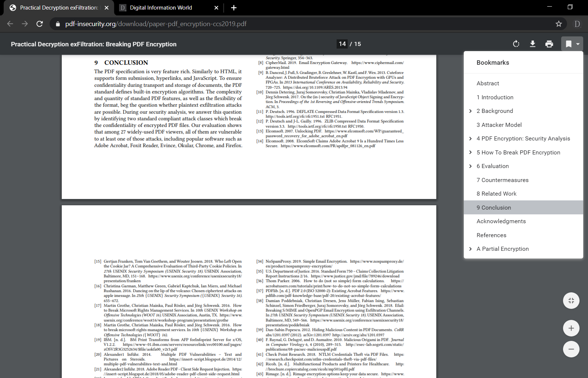Expand the 5 How To Break PDF Encryption section
The image size is (588, 378).
click(470, 152)
